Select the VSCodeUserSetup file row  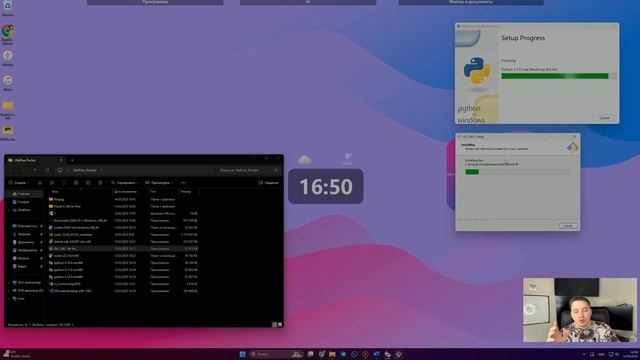click(123, 291)
